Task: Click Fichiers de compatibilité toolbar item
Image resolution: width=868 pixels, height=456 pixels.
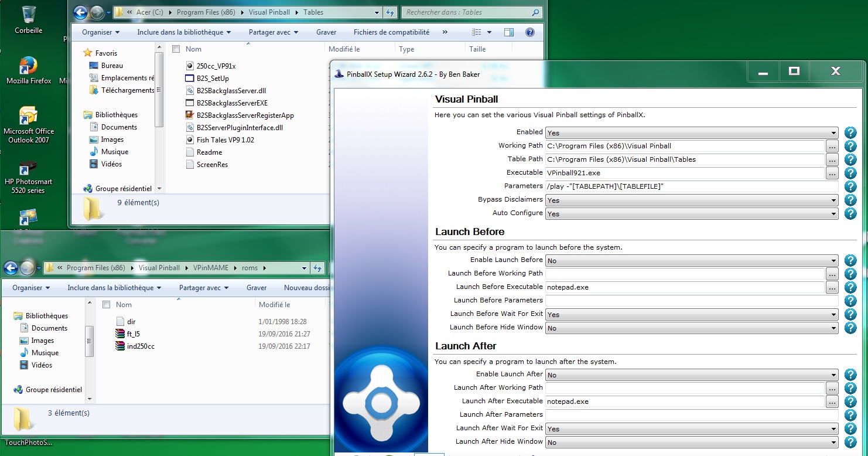Action: (x=391, y=32)
